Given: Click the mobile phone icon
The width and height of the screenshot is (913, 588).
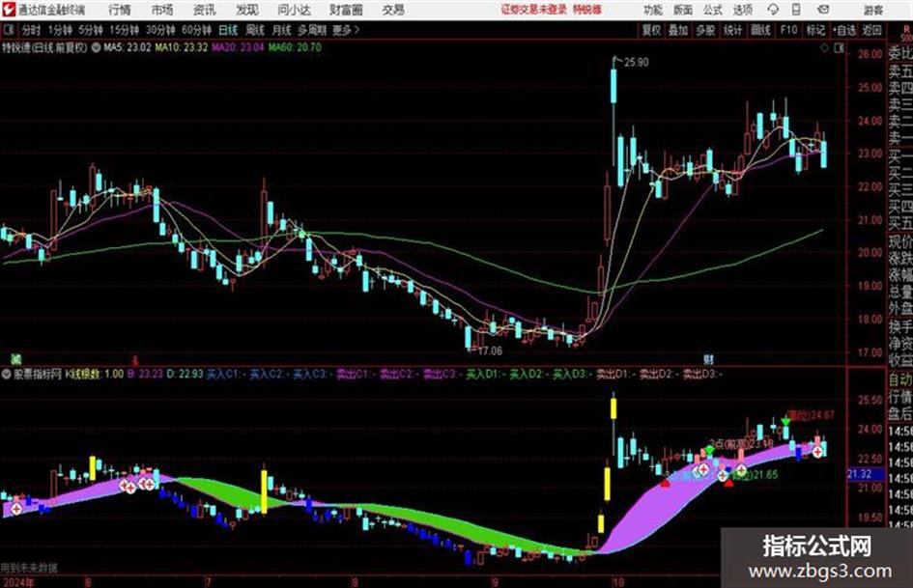Looking at the screenshot, I should (796, 10).
